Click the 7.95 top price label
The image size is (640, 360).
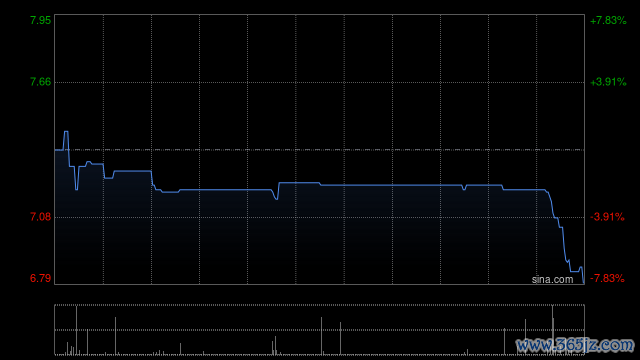[x=40, y=20]
